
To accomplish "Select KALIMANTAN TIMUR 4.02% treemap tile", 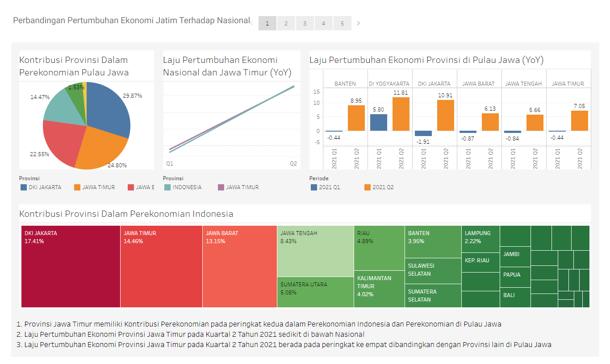I will point(379,289).
